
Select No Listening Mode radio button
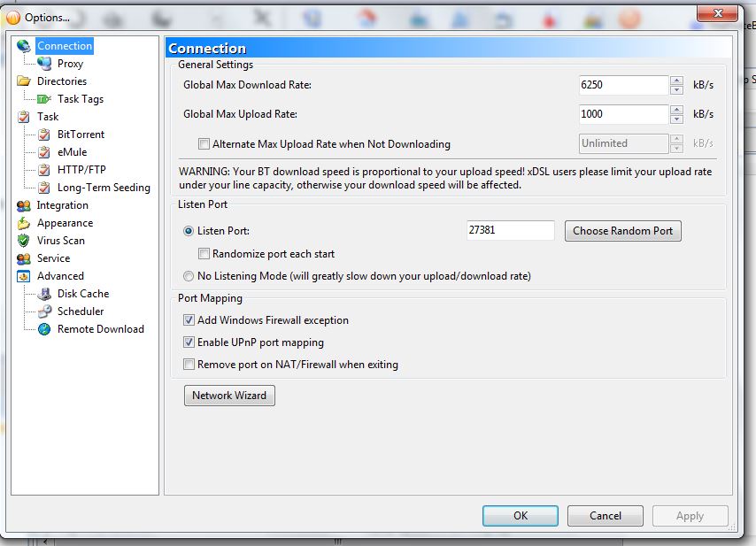[x=186, y=275]
